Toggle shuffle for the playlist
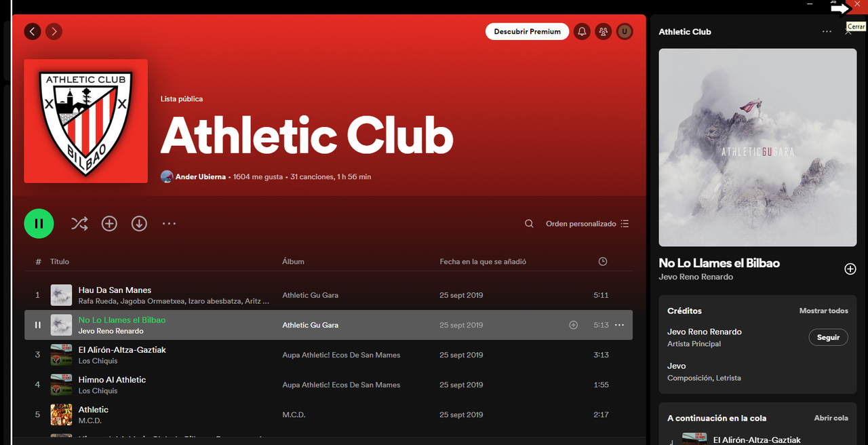Viewport: 868px width, 445px height. point(79,223)
